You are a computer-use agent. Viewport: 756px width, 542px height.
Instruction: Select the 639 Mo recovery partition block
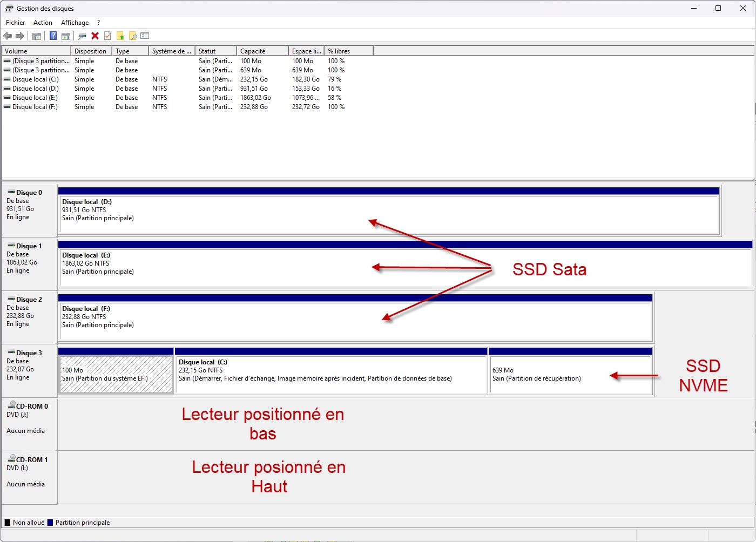[570, 374]
